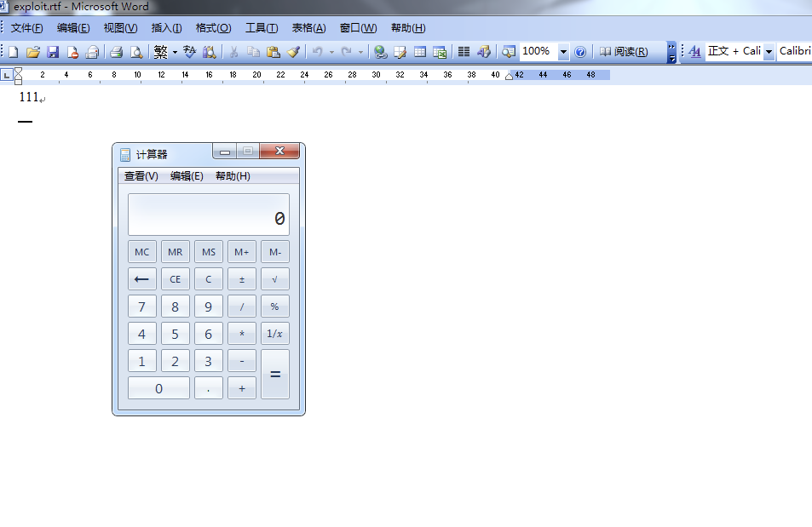812x527 pixels.
Task: Expand the Redo history dropdown
Action: 360,52
